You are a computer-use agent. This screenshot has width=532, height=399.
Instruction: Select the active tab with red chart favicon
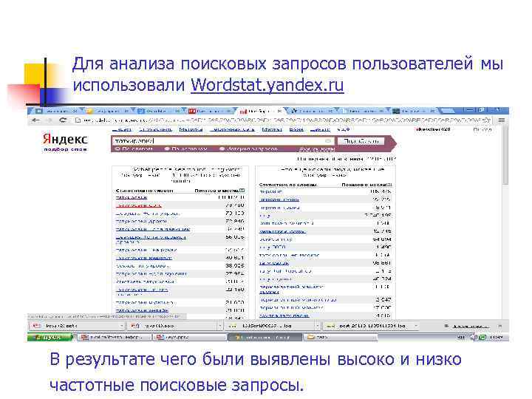coord(259,111)
